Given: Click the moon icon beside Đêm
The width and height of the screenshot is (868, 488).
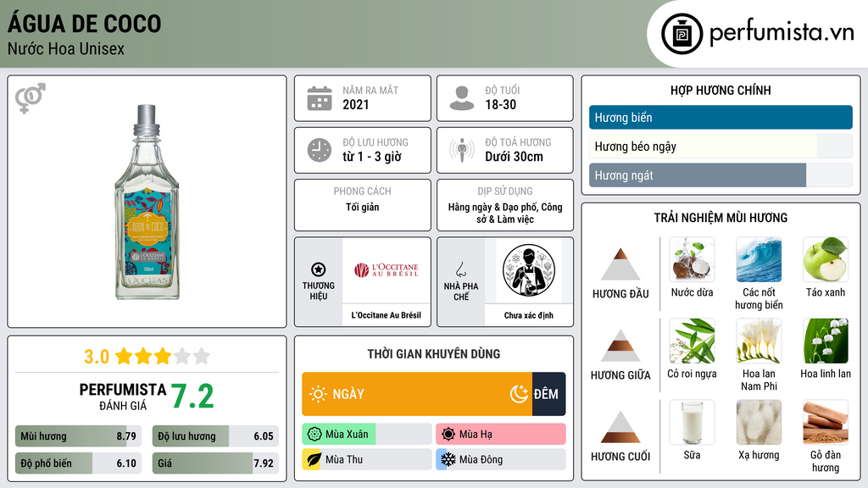Looking at the screenshot, I should 519,394.
